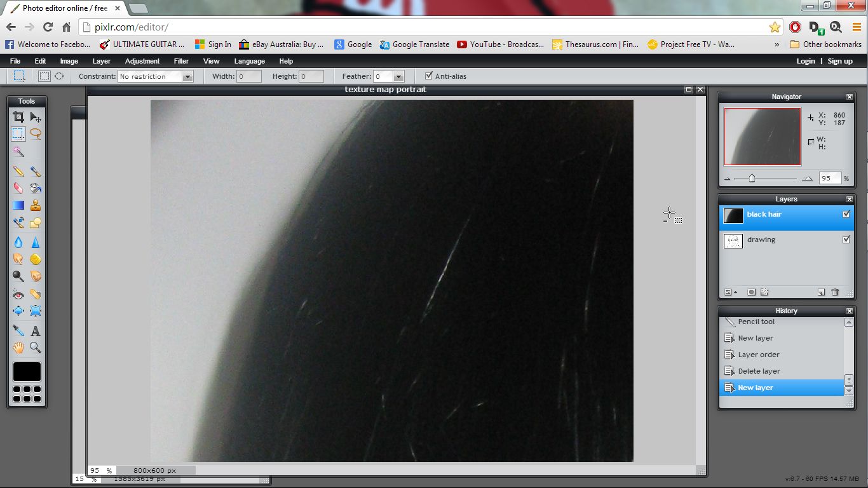Activate the Red eye reduction tool

[x=18, y=294]
